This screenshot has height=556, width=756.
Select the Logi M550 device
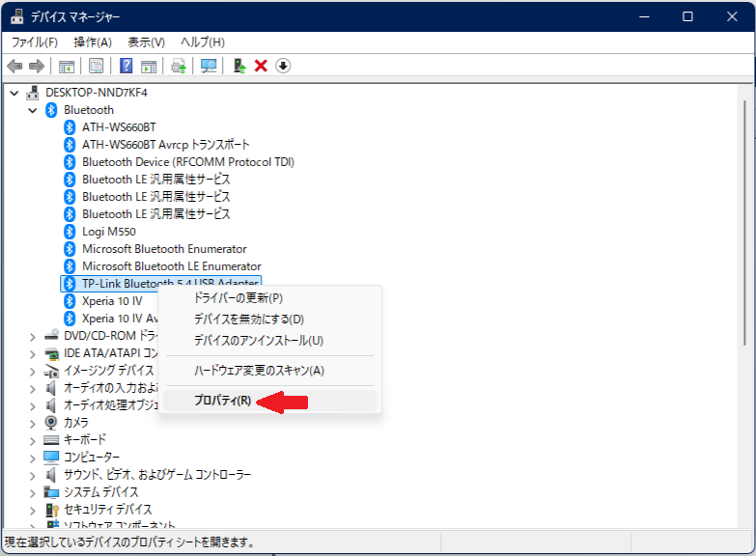[x=109, y=232]
